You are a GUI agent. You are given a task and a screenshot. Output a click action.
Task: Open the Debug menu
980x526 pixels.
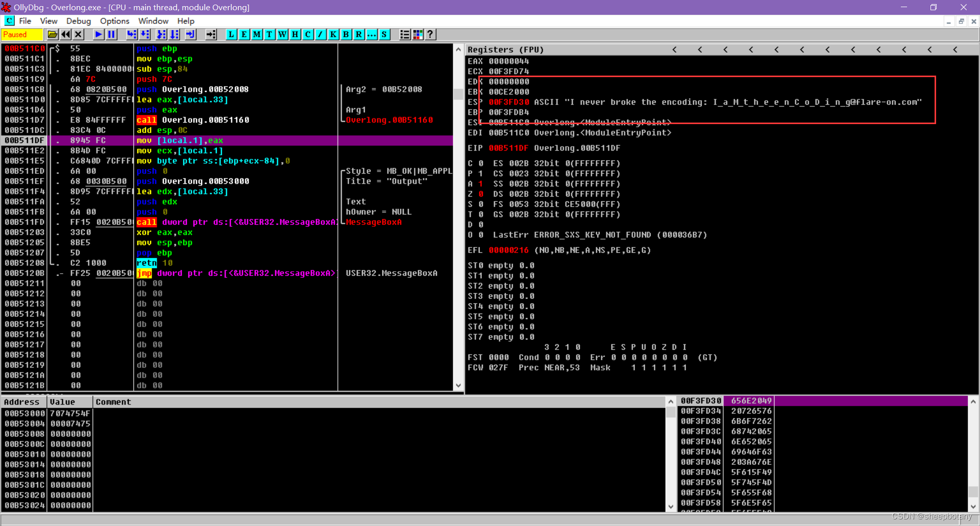[x=79, y=21]
